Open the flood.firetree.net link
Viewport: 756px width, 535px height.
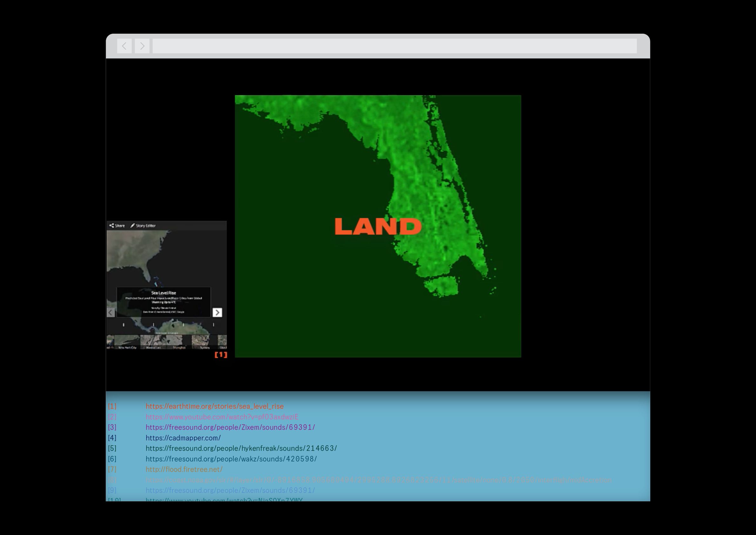184,469
